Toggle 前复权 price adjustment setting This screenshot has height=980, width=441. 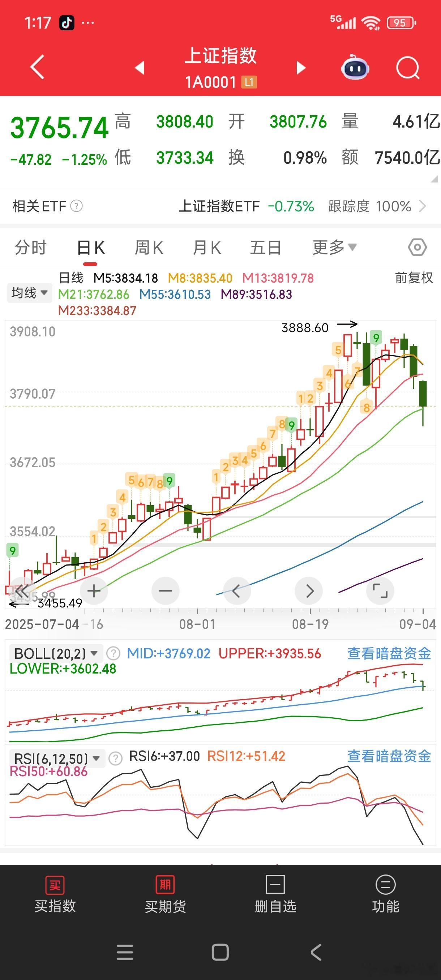[414, 278]
